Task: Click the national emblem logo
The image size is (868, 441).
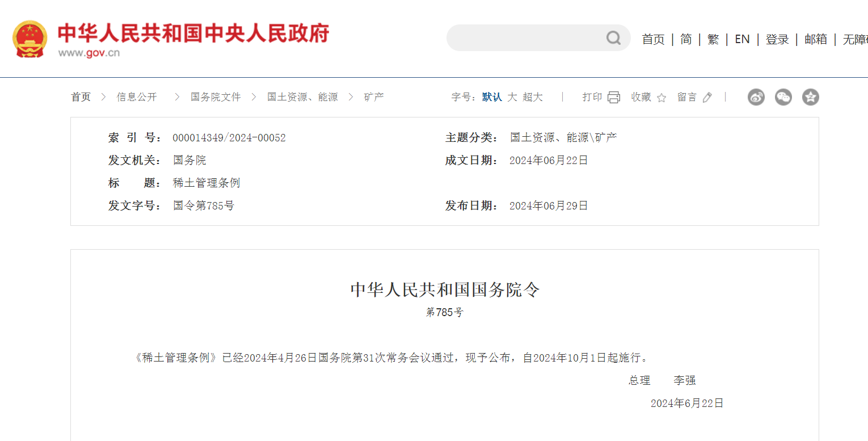Action: 30,39
